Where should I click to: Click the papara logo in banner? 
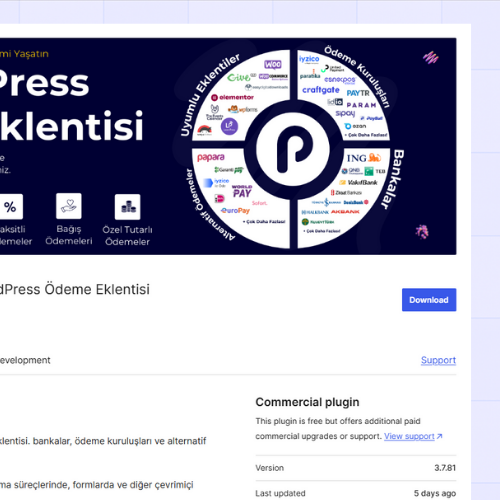coord(211,157)
